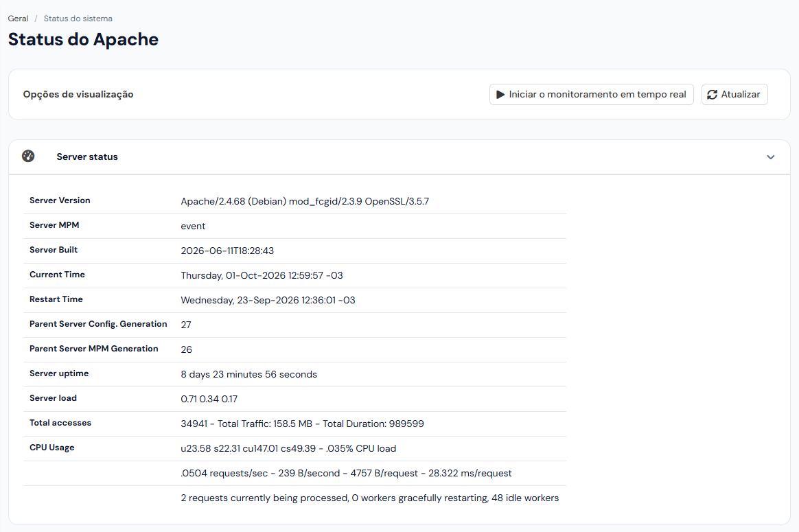The height and width of the screenshot is (532, 799).
Task: Click the Server load label
Action: (53, 398)
